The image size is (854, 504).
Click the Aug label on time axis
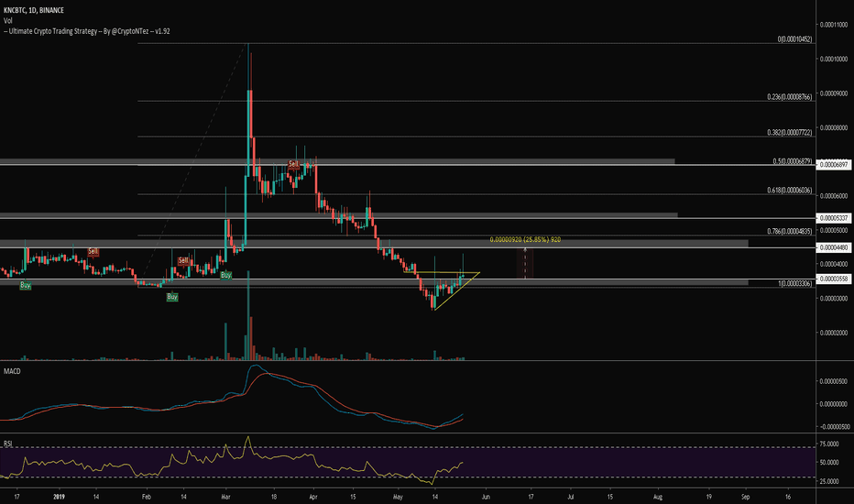point(657,497)
